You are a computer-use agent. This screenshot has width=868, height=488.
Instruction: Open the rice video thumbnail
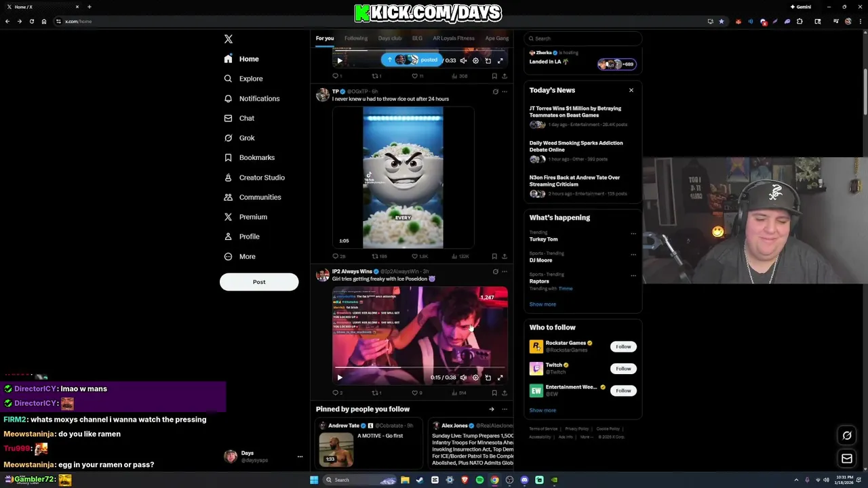(x=403, y=178)
